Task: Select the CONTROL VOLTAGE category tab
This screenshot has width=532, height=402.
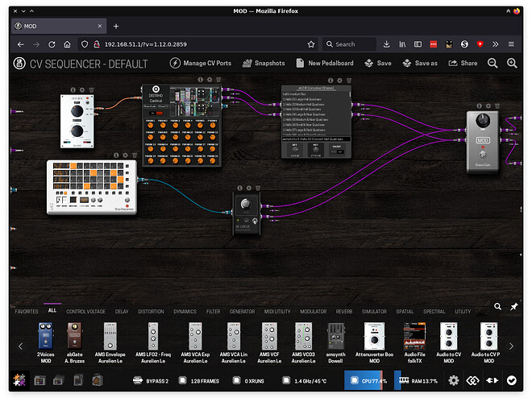Action: 85,312
